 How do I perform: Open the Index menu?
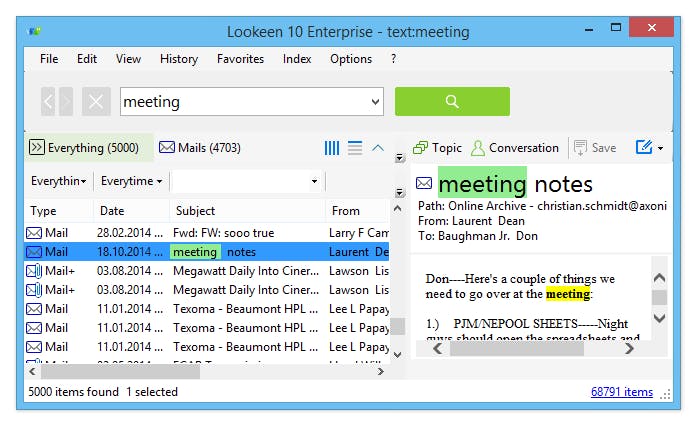[x=297, y=59]
